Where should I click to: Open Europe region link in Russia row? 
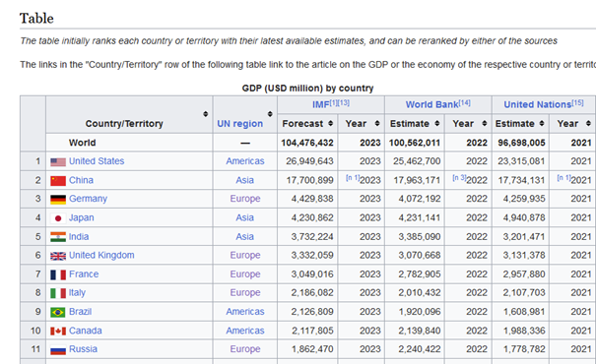[x=245, y=349]
